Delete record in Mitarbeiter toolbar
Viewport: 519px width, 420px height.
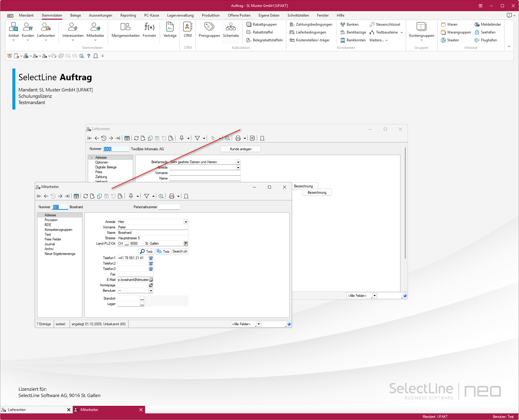point(120,196)
